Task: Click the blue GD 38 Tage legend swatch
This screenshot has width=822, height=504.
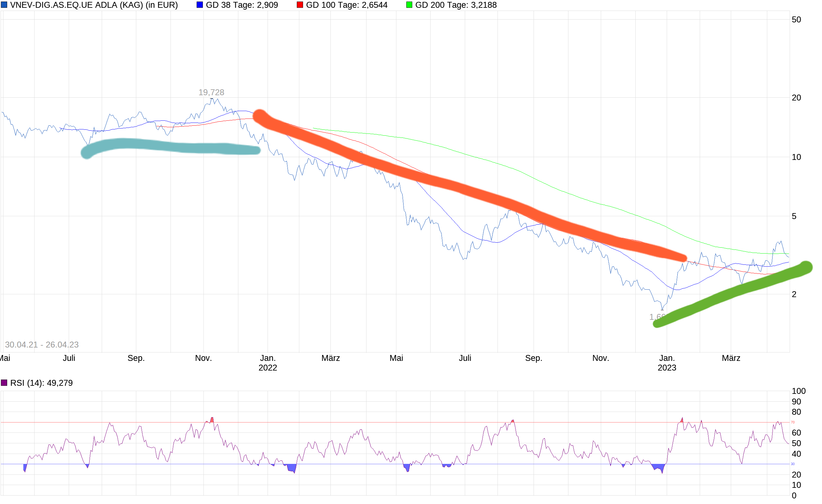Action: click(x=199, y=5)
